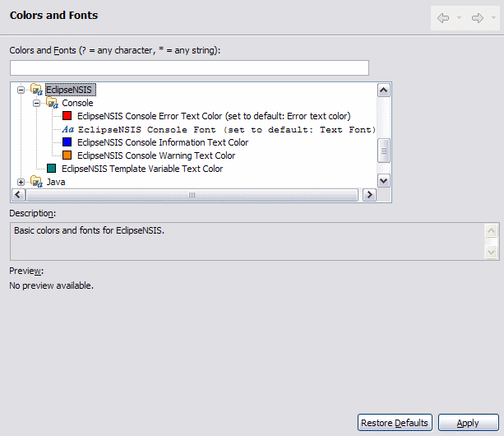Screen dimensions: 504x436
Task: Click the Preview label
Action: tap(26, 271)
